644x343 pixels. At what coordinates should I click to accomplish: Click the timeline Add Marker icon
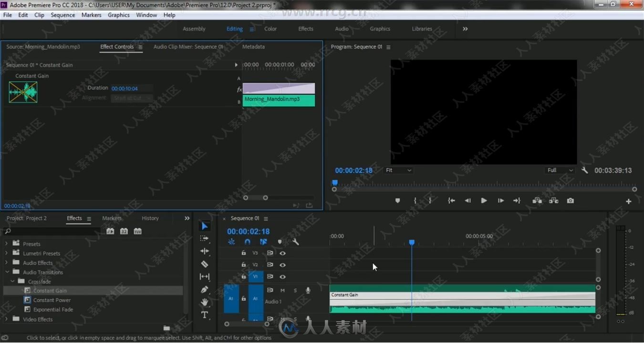pyautogui.click(x=280, y=242)
